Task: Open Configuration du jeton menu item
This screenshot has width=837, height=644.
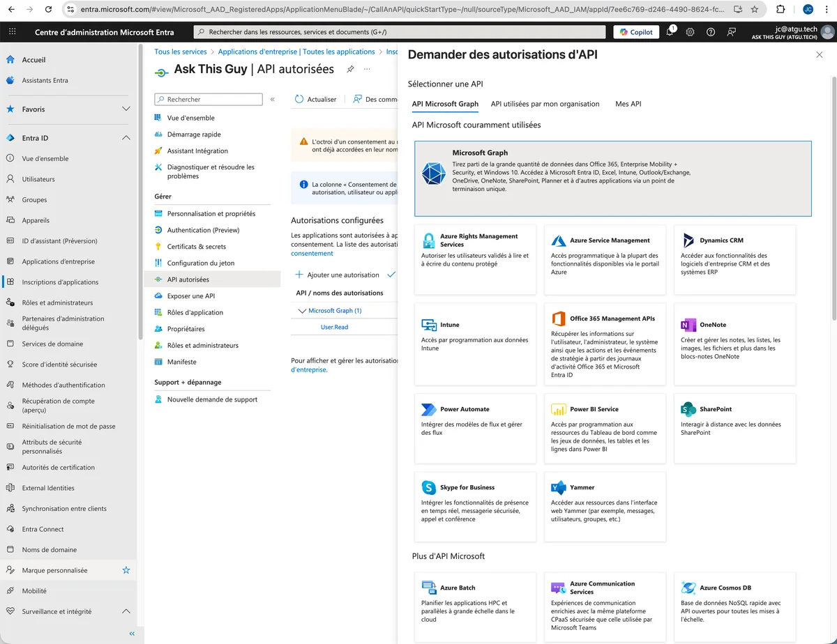Action: point(201,263)
